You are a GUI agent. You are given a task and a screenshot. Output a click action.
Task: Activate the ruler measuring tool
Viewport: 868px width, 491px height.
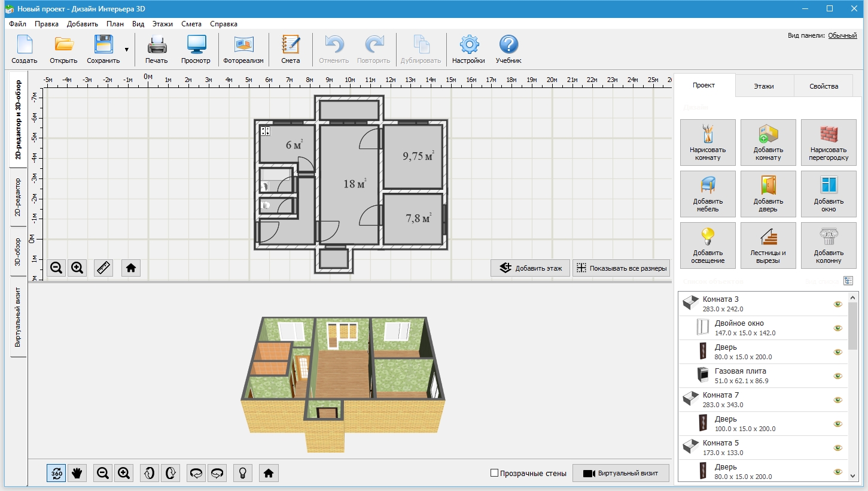pyautogui.click(x=104, y=268)
